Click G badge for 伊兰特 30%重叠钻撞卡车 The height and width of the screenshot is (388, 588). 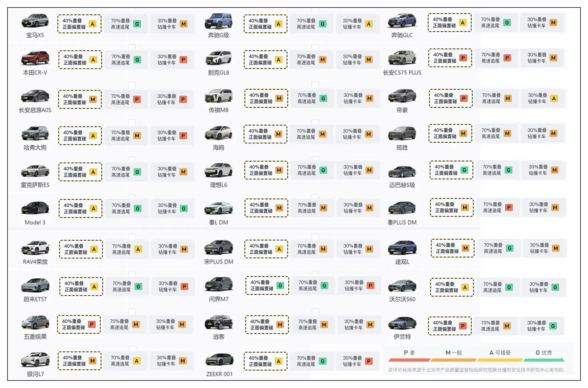tap(553, 326)
